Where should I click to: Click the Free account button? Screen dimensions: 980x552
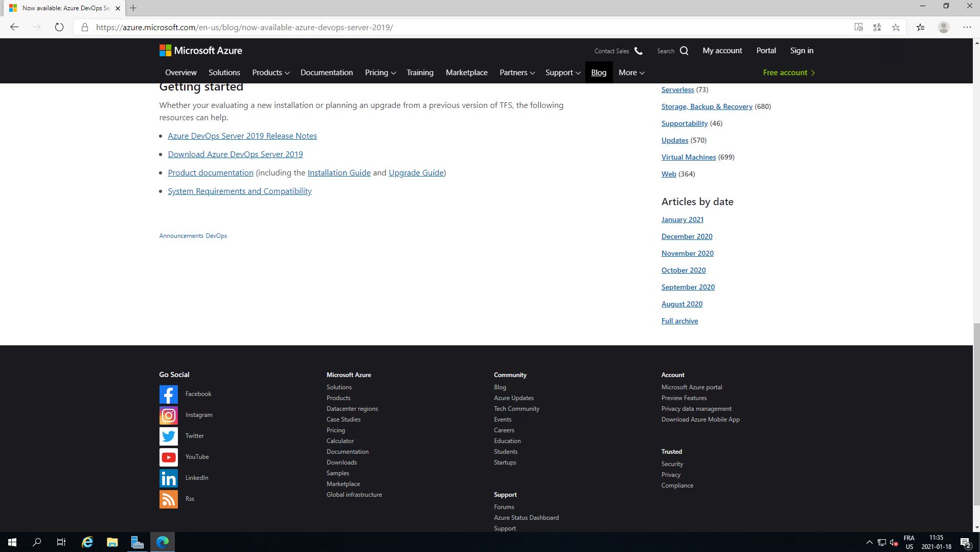tap(788, 73)
